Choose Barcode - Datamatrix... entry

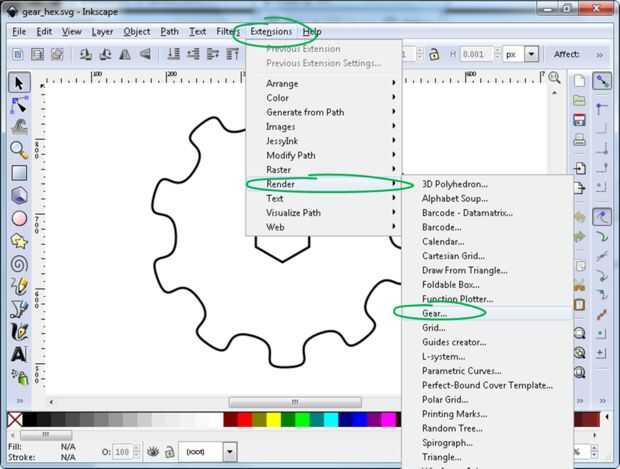488,213
